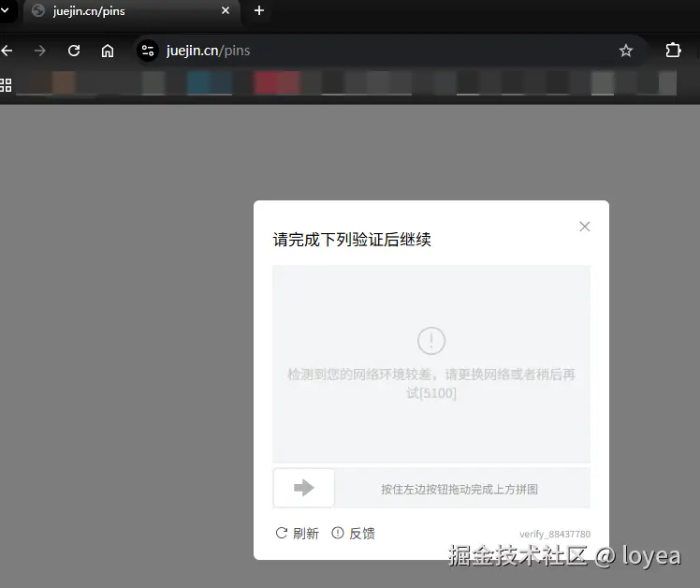
Task: Open the apps grid in bookmarks bar
Action: [6, 85]
